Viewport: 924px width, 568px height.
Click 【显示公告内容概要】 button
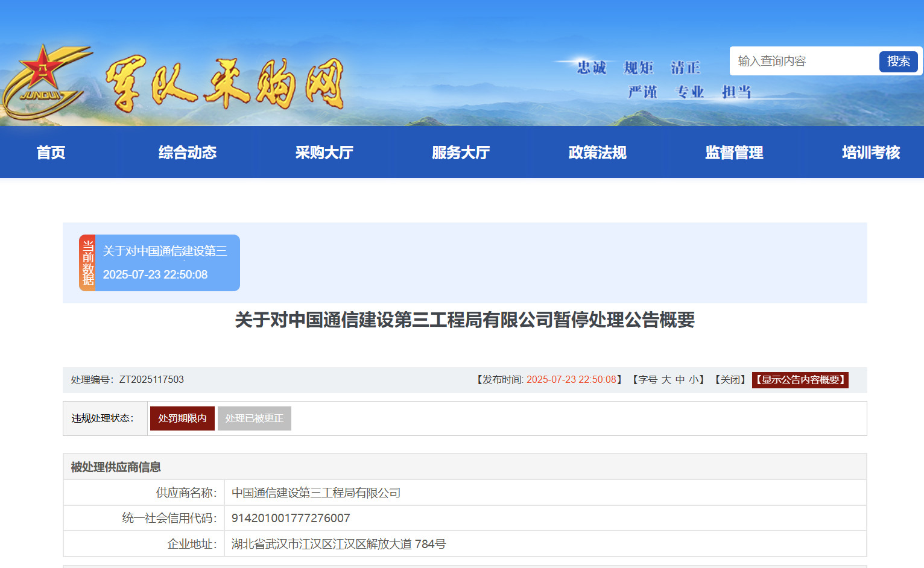pos(800,380)
